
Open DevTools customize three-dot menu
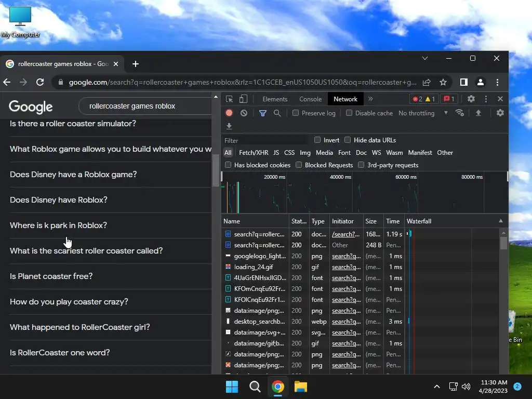tap(486, 99)
